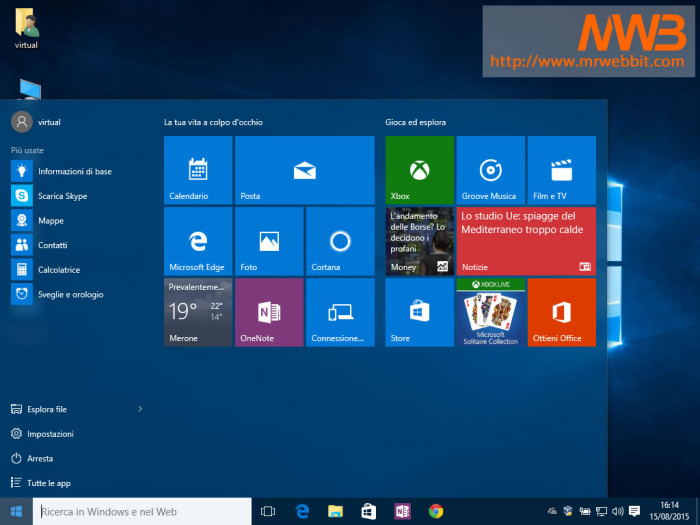Launch Chrome from taskbar
Screen dimensions: 700x525
436,511
